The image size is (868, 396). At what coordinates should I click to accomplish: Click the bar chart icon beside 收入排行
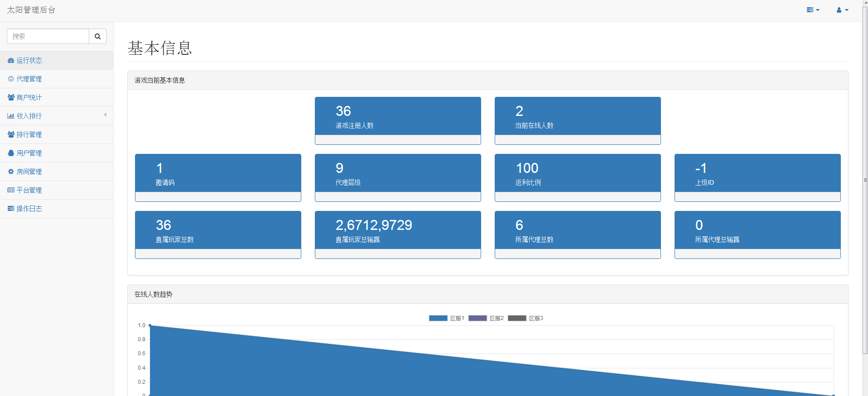click(x=11, y=116)
